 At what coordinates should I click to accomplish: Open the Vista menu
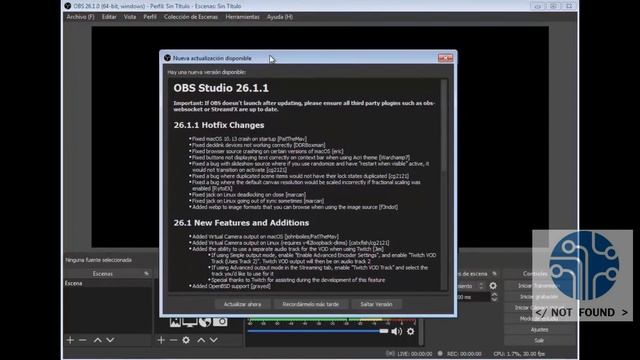pyautogui.click(x=130, y=17)
